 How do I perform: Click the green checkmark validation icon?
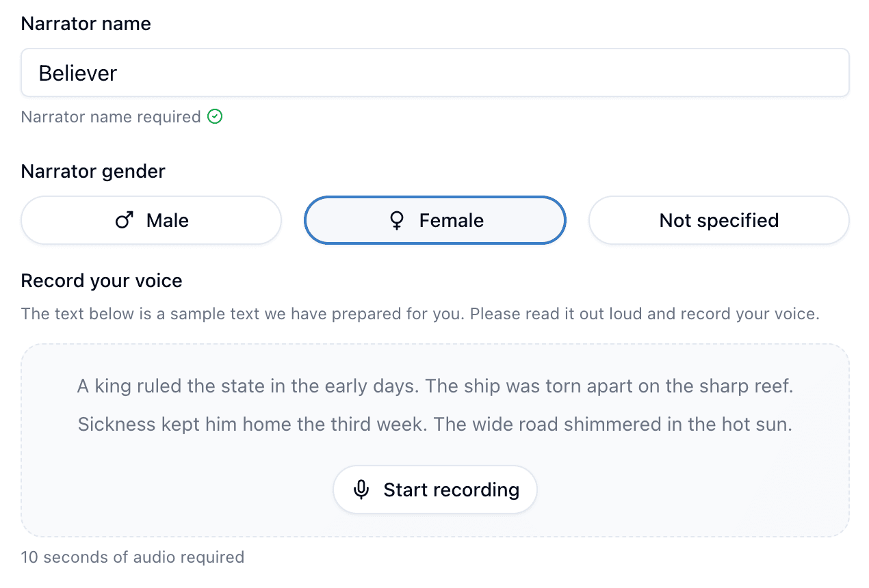click(x=215, y=117)
